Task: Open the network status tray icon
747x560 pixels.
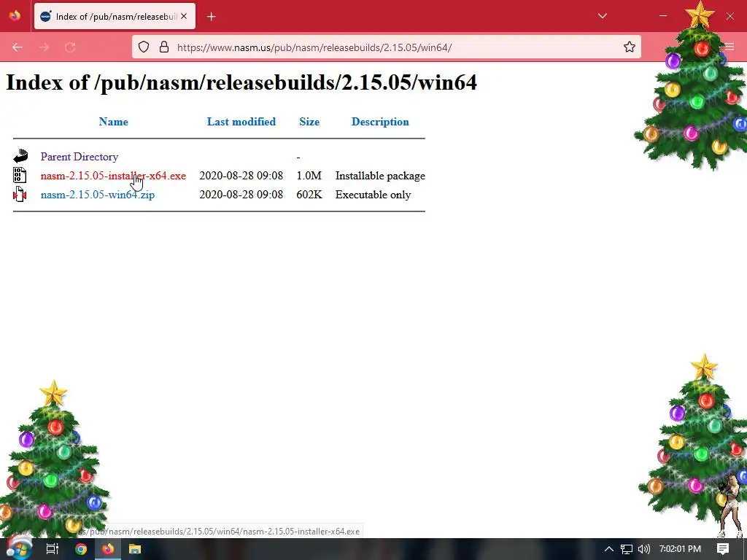Action: pyautogui.click(x=626, y=549)
